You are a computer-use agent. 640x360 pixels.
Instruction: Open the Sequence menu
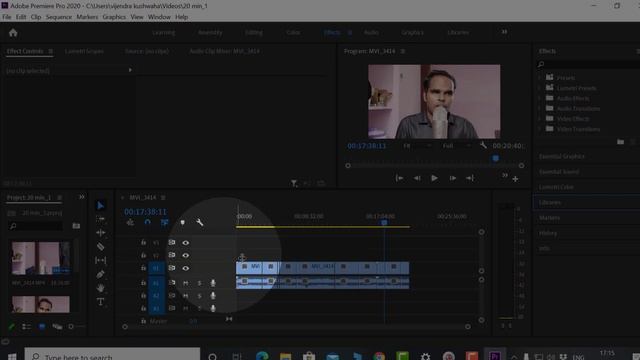[x=59, y=17]
